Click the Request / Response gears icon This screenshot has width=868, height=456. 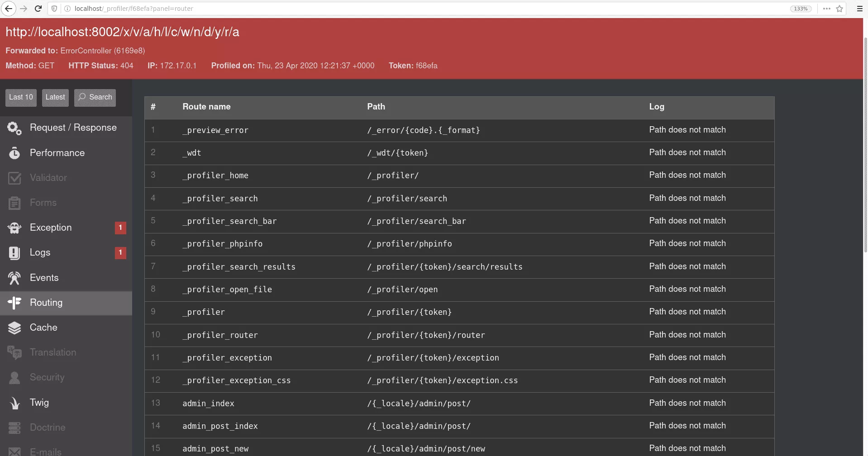[x=14, y=128]
